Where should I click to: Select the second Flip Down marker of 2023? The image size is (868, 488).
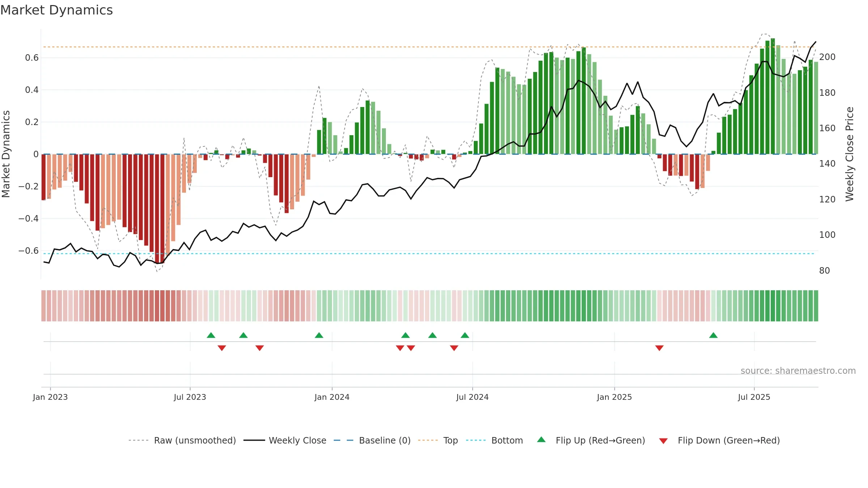tap(260, 348)
